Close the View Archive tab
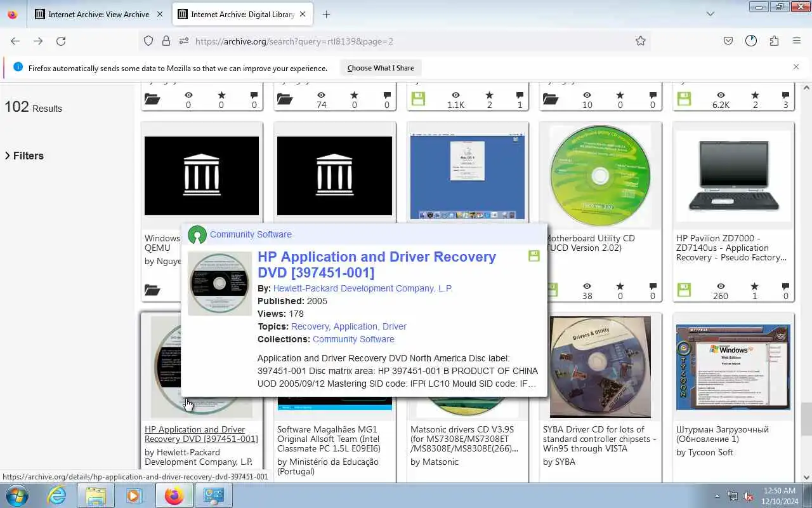The width and height of the screenshot is (812, 508). pyautogui.click(x=159, y=14)
